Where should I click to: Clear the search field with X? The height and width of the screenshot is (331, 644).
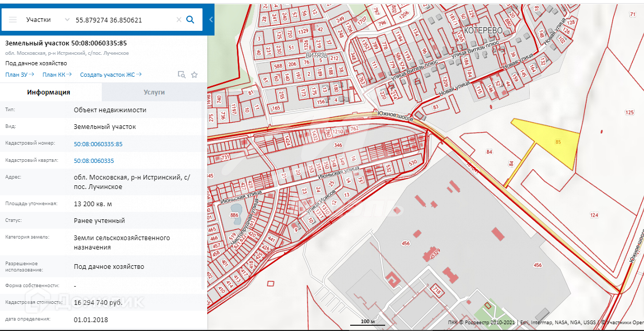coord(178,19)
